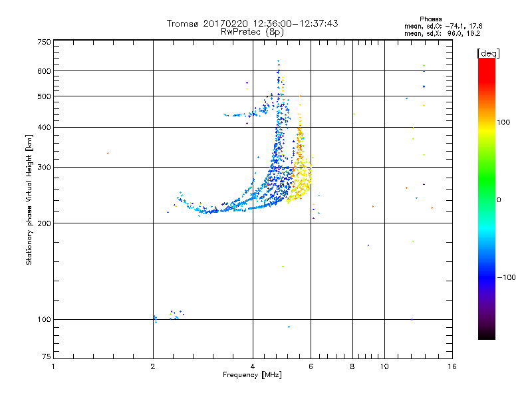Click the '[deg]' colorbar unit label
The width and height of the screenshot is (532, 399).
coord(488,53)
